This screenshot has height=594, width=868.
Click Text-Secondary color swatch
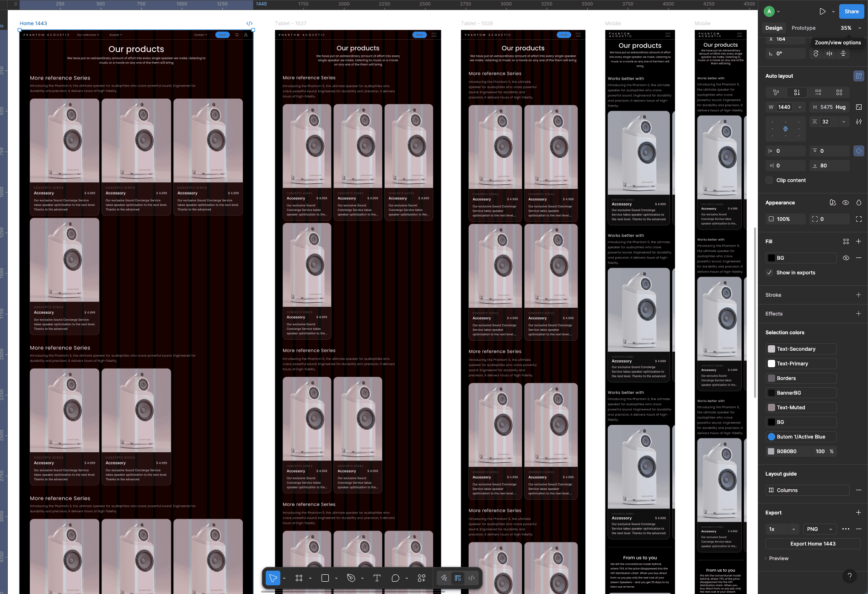click(x=772, y=349)
